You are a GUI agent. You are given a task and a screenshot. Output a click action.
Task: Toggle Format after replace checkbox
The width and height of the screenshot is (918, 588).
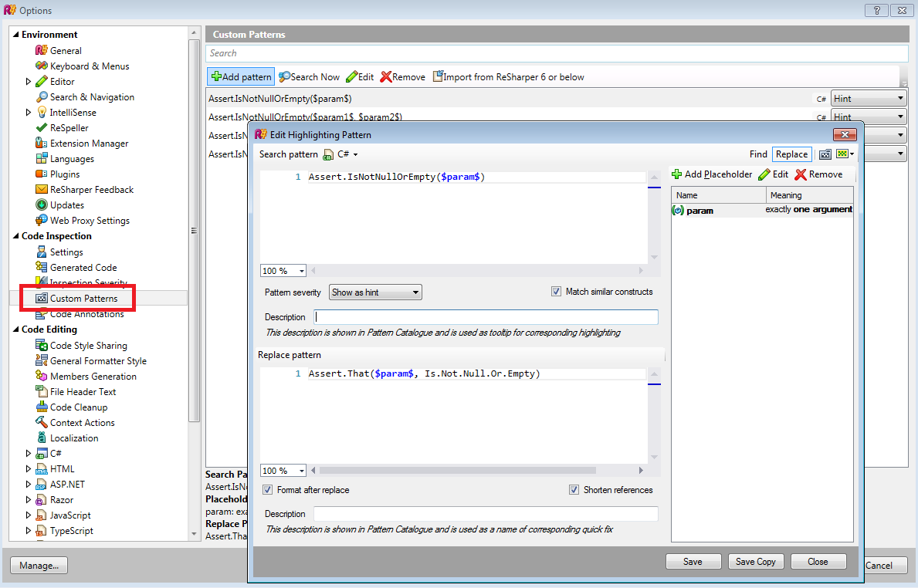tap(268, 490)
